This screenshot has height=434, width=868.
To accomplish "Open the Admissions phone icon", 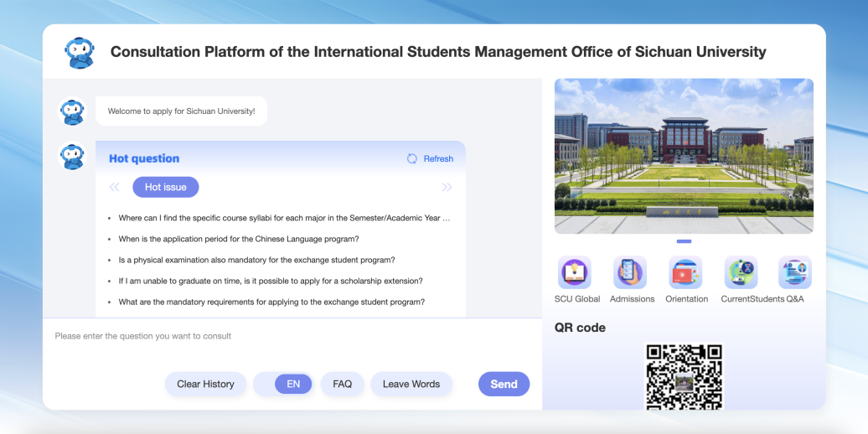I will pos(630,273).
